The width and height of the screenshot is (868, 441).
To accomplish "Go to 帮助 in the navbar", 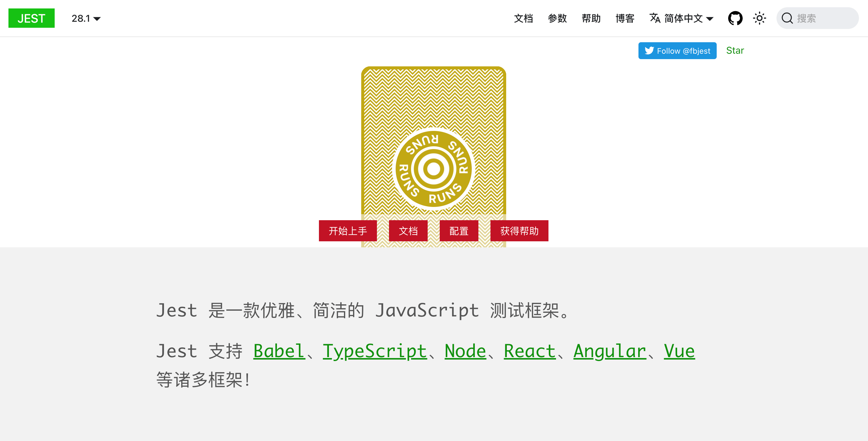I will (591, 18).
